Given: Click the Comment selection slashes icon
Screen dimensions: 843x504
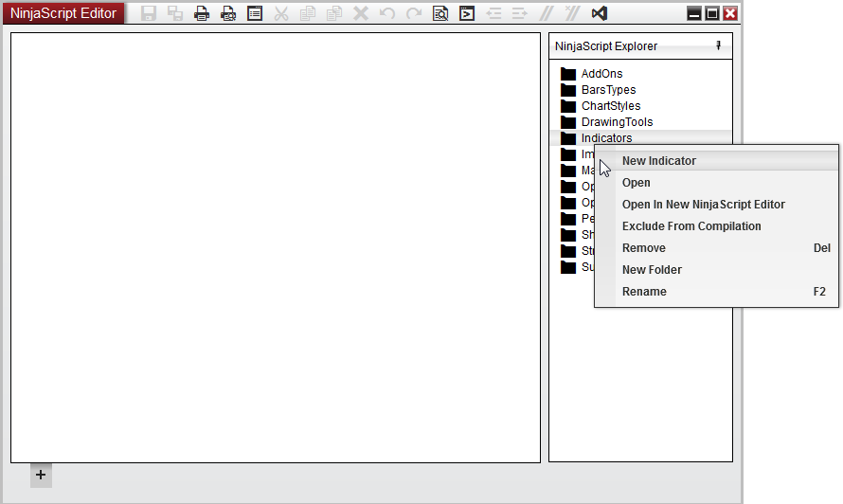Looking at the screenshot, I should [547, 13].
